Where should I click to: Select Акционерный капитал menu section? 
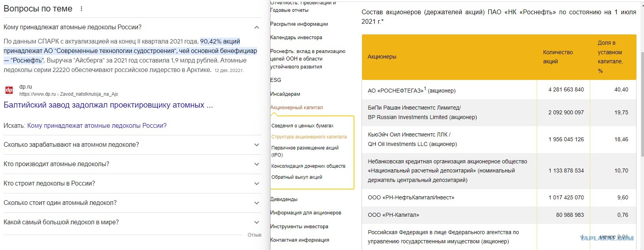pos(297,108)
